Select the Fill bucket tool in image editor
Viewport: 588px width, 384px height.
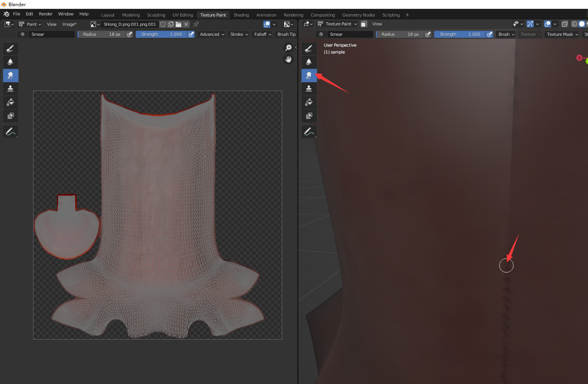point(10,102)
